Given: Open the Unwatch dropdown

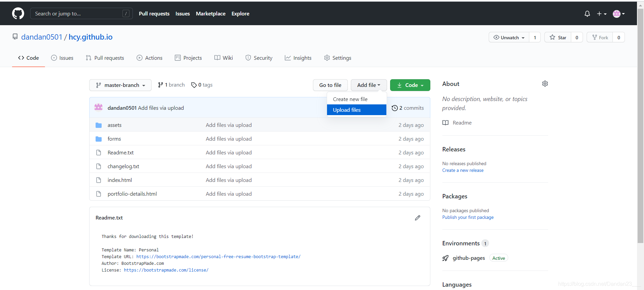Looking at the screenshot, I should (x=509, y=37).
